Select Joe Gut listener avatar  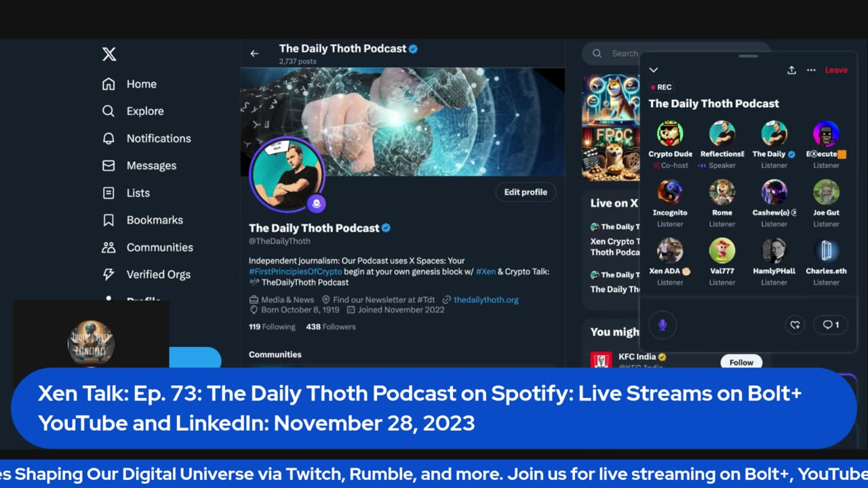click(x=826, y=192)
